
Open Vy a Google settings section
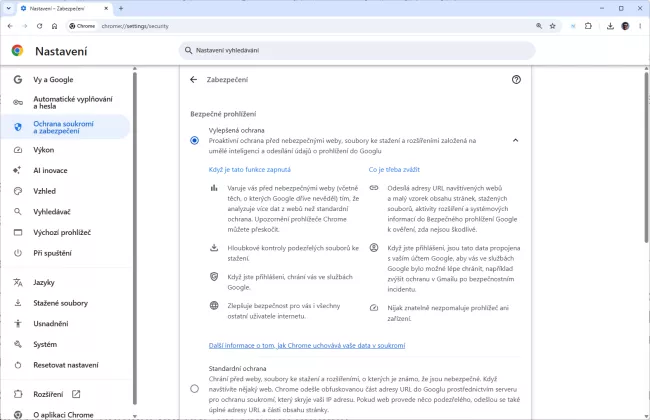pyautogui.click(x=65, y=79)
